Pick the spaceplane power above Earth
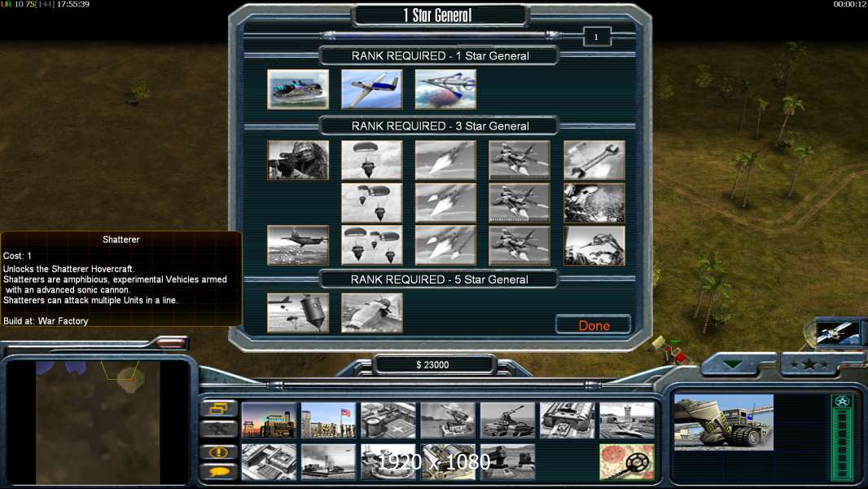Image resolution: width=868 pixels, height=489 pixels. click(445, 89)
